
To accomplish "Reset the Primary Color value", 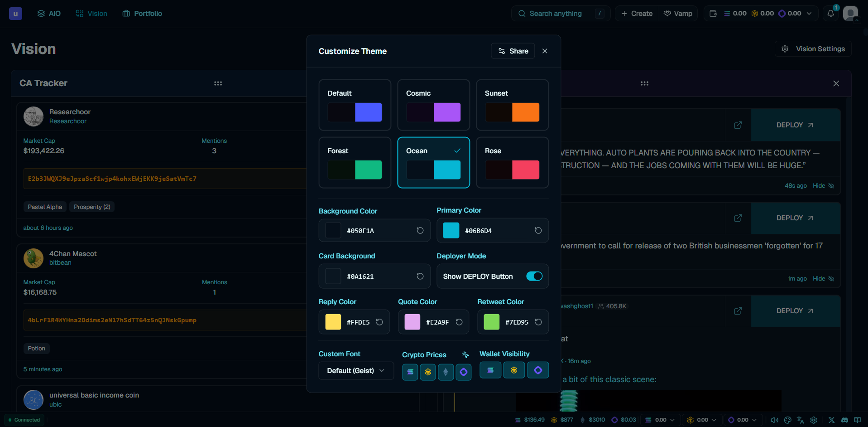I will 538,231.
